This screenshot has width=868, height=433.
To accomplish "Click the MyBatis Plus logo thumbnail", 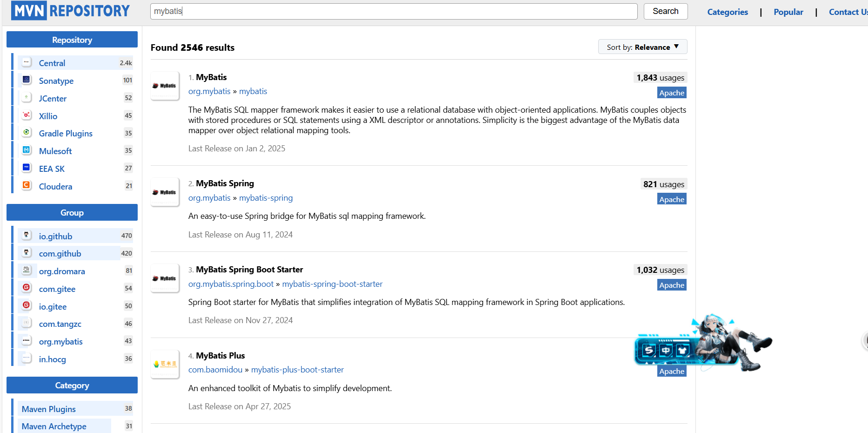I will [165, 364].
